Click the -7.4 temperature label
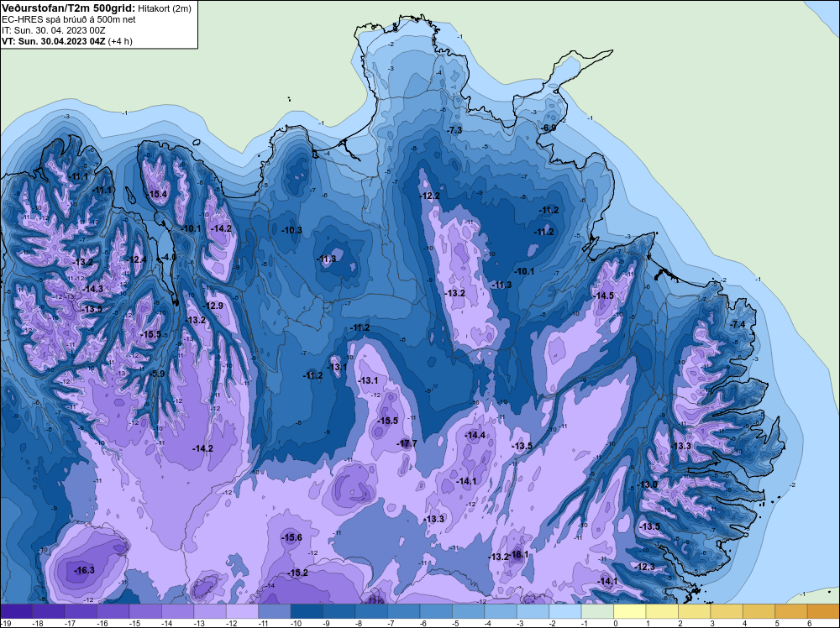Image resolution: width=840 pixels, height=628 pixels. tap(738, 324)
